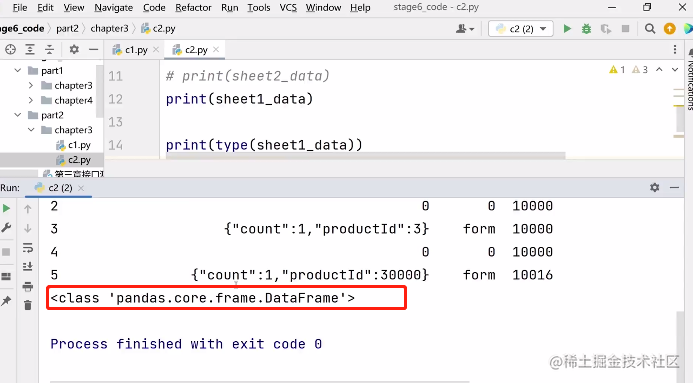Screen dimensions: 693x383
Task: Select c1.py in the project tree
Action: coord(73,145)
